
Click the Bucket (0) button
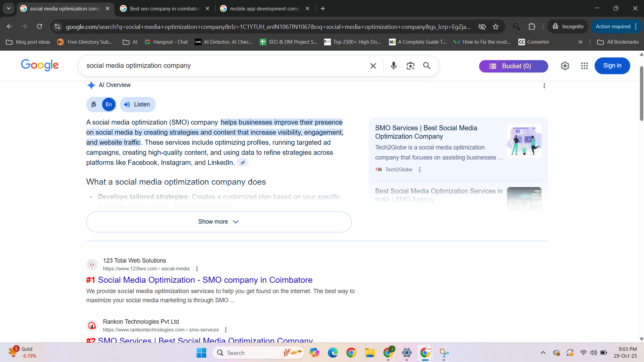point(513,66)
